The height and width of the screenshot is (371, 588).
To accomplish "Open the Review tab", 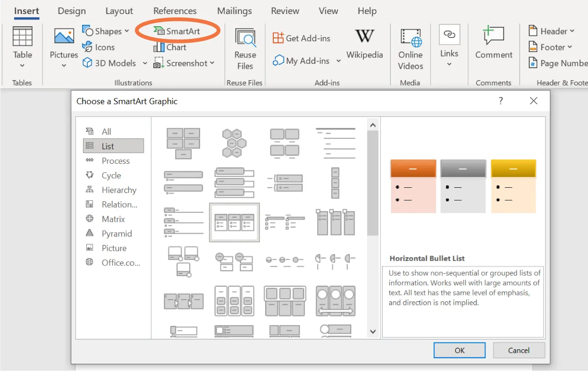I will coord(285,10).
